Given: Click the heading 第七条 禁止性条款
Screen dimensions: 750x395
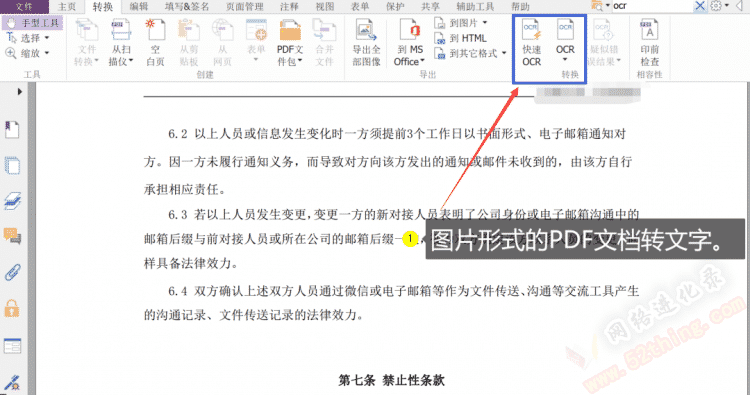Looking at the screenshot, I should [391, 380].
